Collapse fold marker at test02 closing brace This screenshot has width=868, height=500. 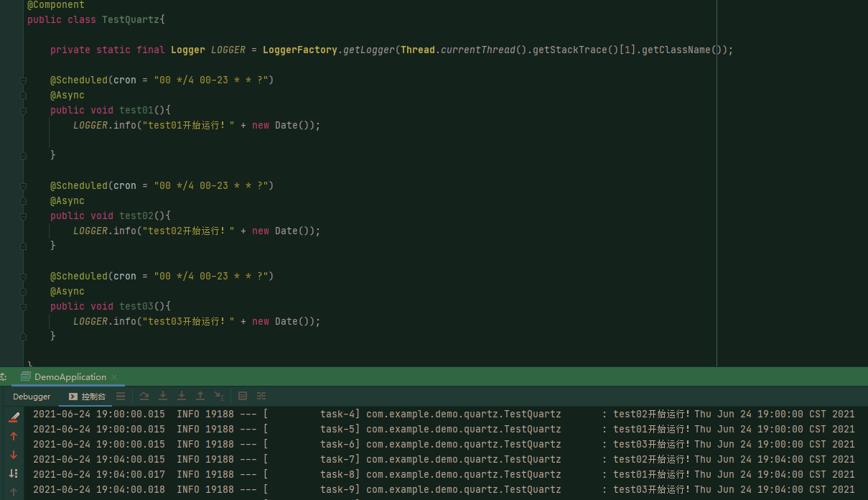(x=24, y=246)
